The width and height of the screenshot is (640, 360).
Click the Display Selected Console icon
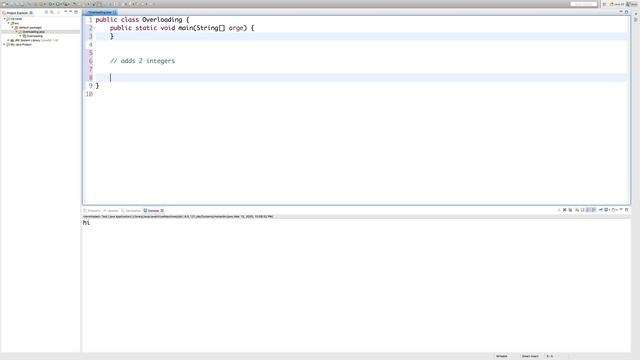tap(607, 210)
